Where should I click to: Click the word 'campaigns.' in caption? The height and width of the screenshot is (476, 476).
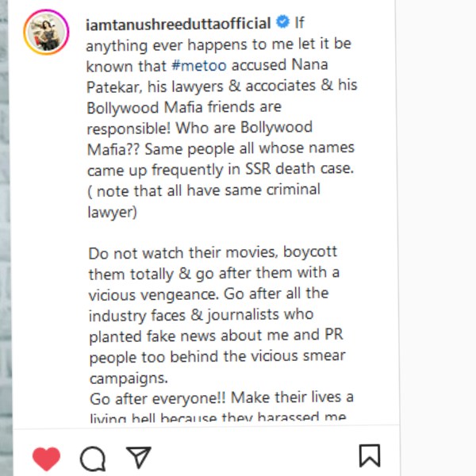129,378
